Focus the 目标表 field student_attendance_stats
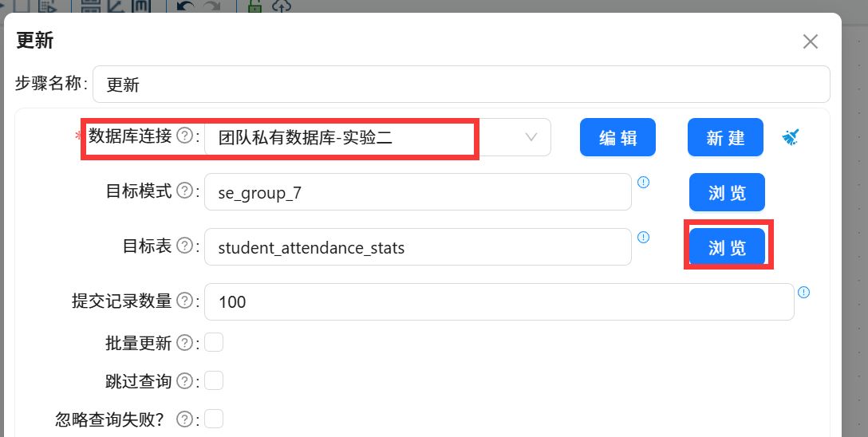This screenshot has width=868, height=437. (x=418, y=246)
